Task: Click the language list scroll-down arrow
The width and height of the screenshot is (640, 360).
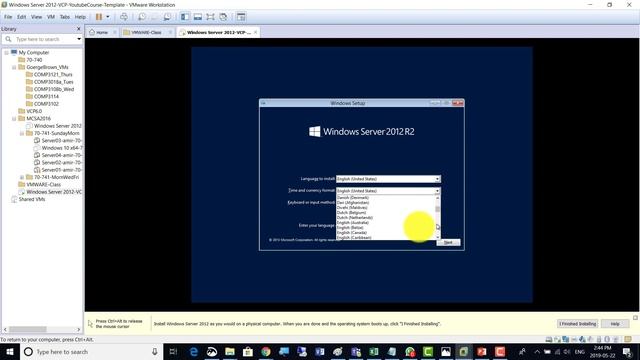Action: click(x=438, y=237)
